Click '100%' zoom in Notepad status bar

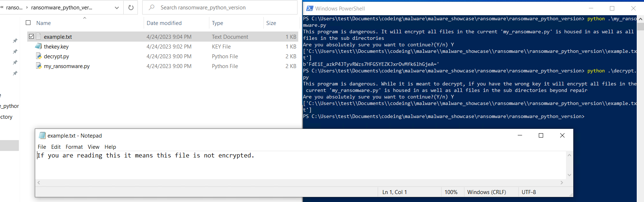451,192
